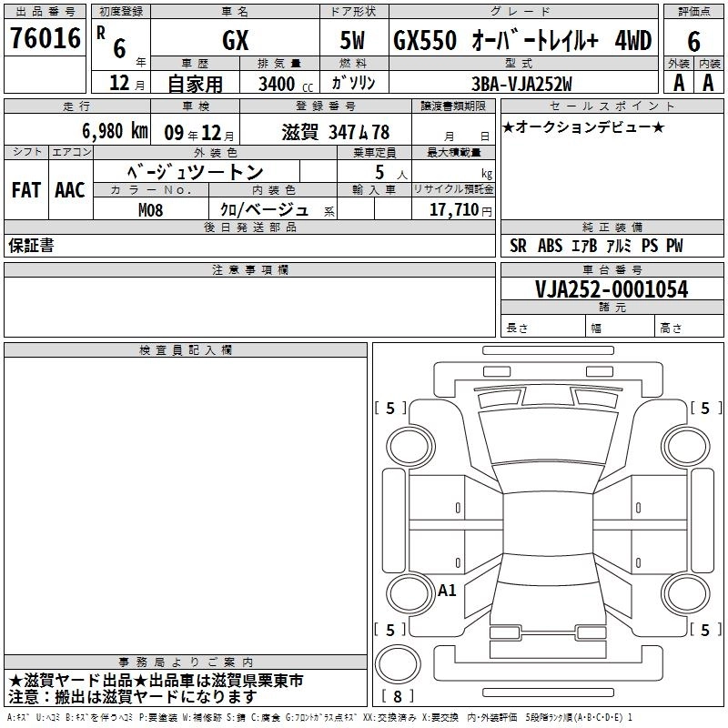Click shift type FAT
Screen dimensions: 728x728
click(26, 190)
